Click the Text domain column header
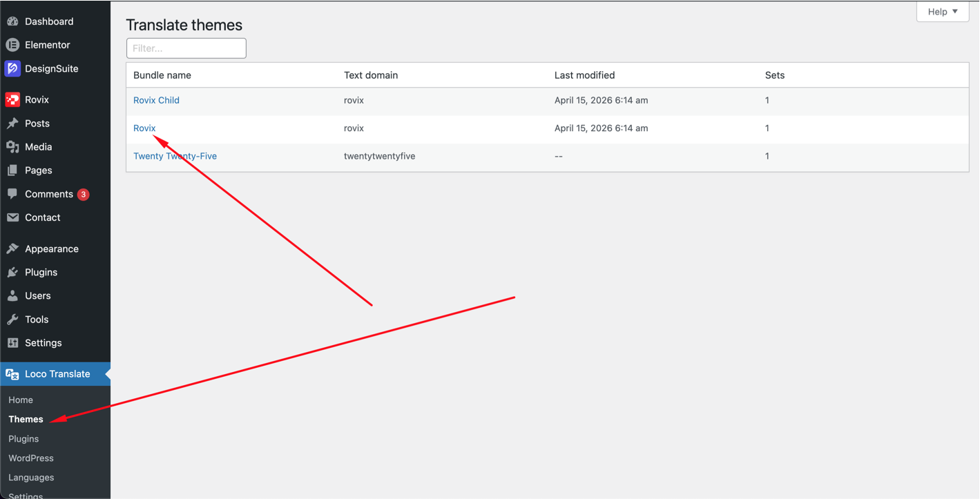 coord(371,75)
